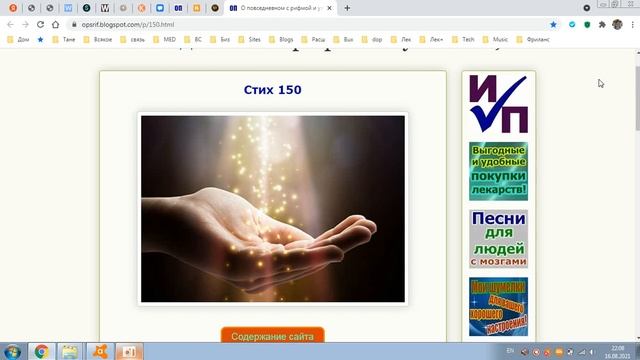
Task: Switch to the first tab with orange icon
Action: pyautogui.click(x=13, y=8)
